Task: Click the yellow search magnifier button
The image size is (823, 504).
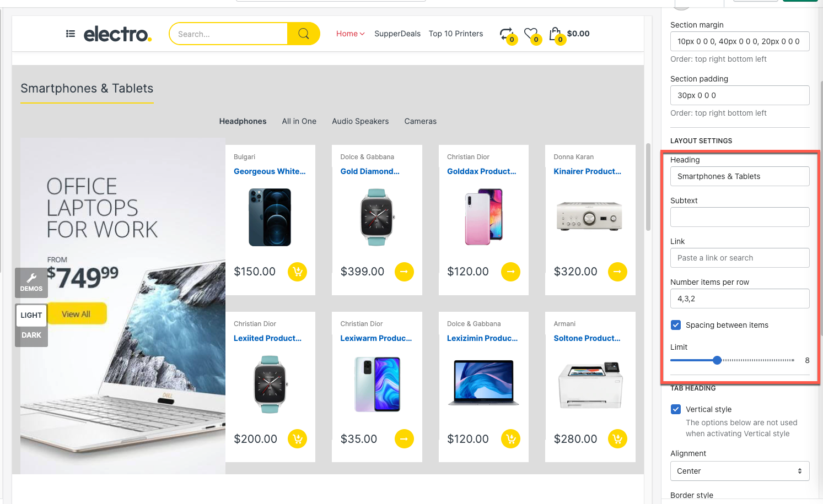Action: (303, 34)
